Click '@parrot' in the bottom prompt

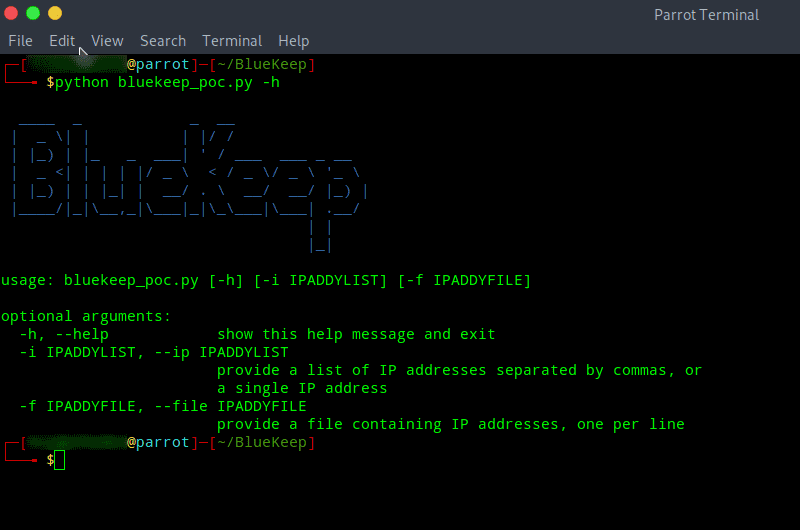click(158, 442)
